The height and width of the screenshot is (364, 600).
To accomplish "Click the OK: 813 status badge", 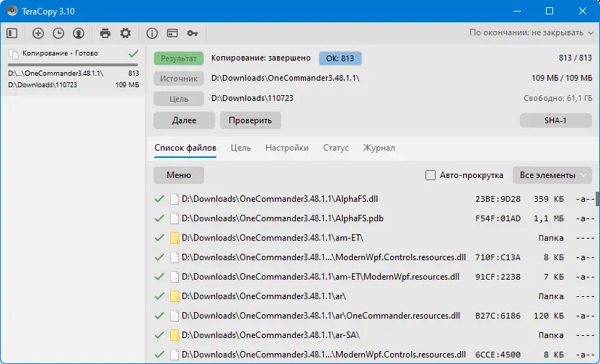I will (340, 58).
